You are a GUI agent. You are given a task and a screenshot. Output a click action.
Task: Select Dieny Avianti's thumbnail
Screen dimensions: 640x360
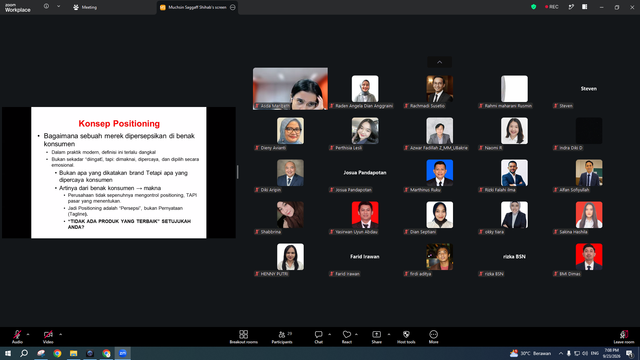[x=290, y=131]
